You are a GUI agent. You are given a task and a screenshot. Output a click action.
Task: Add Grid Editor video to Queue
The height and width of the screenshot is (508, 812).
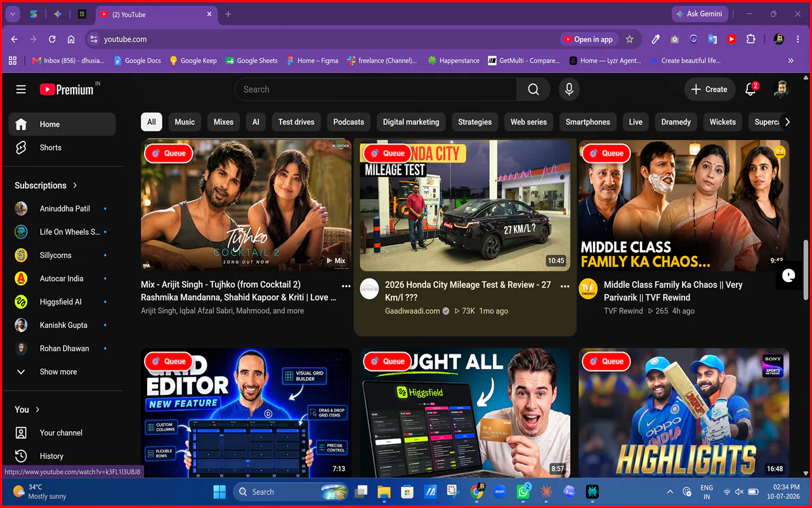(x=169, y=361)
